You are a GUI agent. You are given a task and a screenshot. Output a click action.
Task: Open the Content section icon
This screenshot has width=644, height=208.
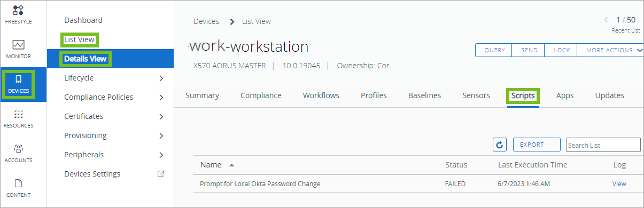(18, 183)
